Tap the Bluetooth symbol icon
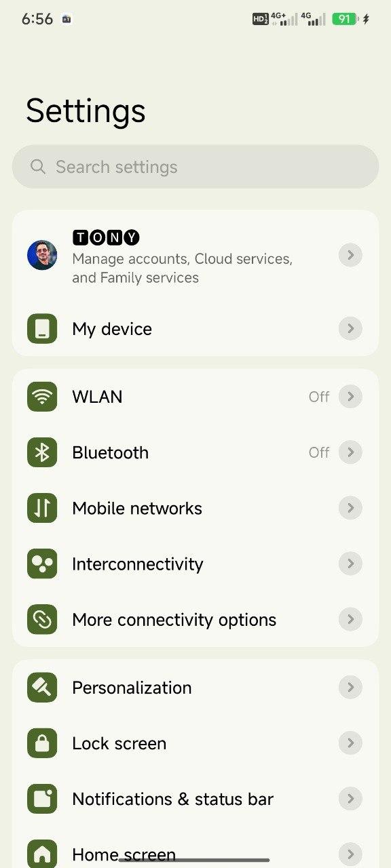Image resolution: width=391 pixels, height=868 pixels. (x=42, y=452)
